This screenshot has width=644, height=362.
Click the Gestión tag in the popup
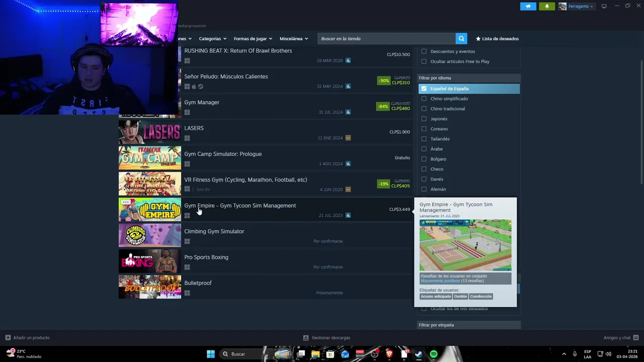[460, 297]
